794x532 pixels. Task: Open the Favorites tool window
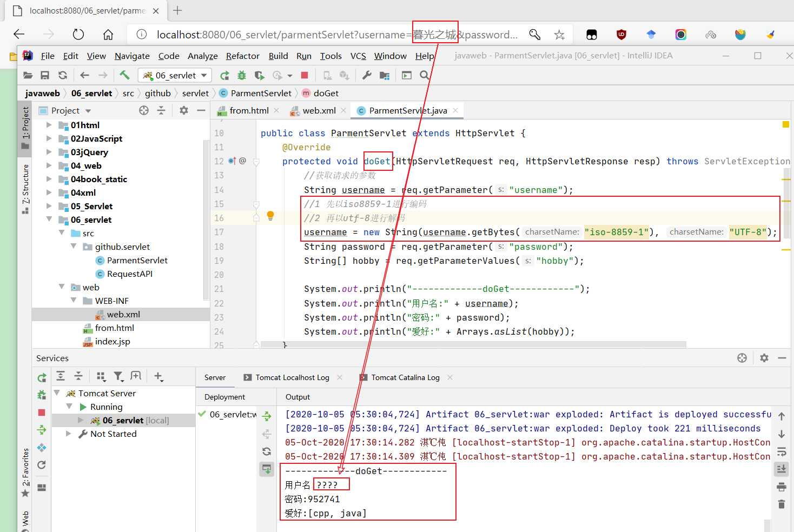[x=25, y=473]
